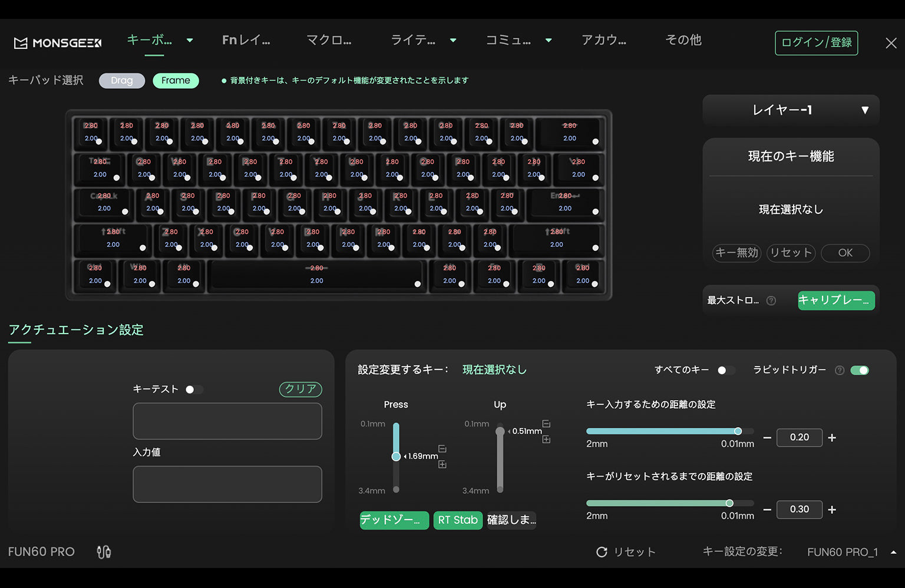Disable the ラピッドトリガー toggle
This screenshot has height=588, width=905.
860,370
